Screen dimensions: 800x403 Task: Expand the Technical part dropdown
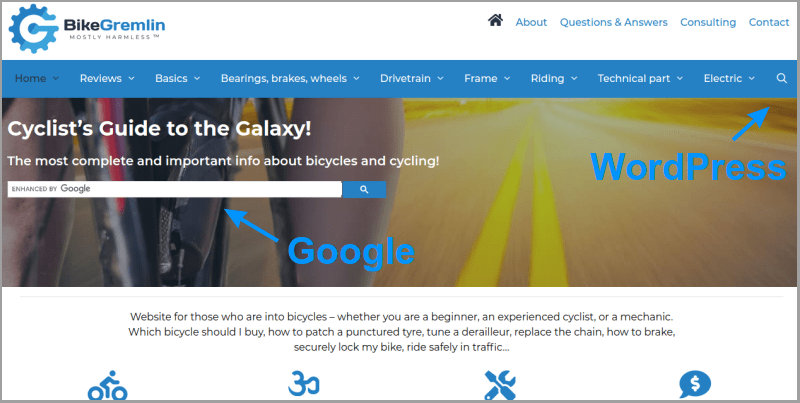point(640,79)
